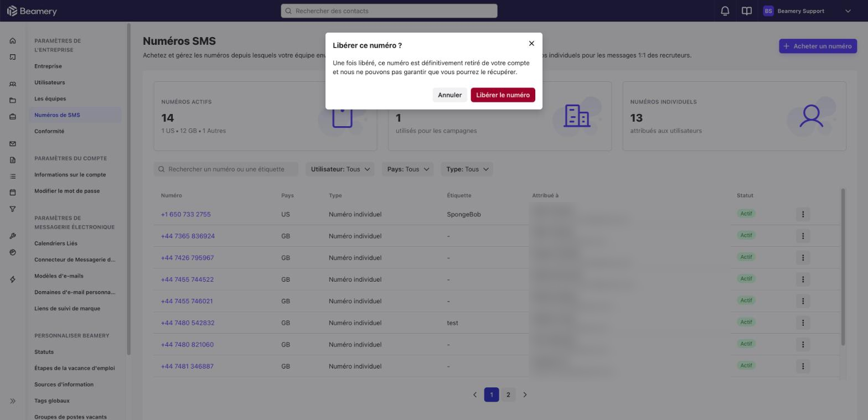Click the Acheter un numéro button

[x=818, y=46]
